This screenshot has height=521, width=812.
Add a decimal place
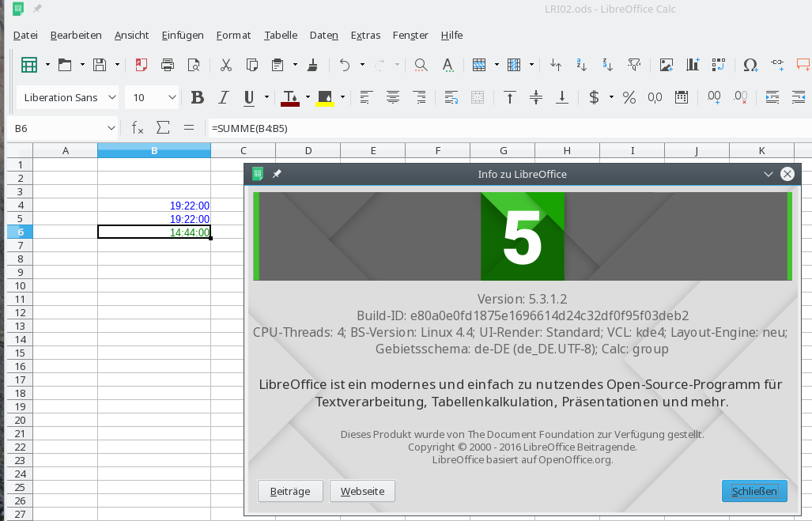click(x=714, y=97)
